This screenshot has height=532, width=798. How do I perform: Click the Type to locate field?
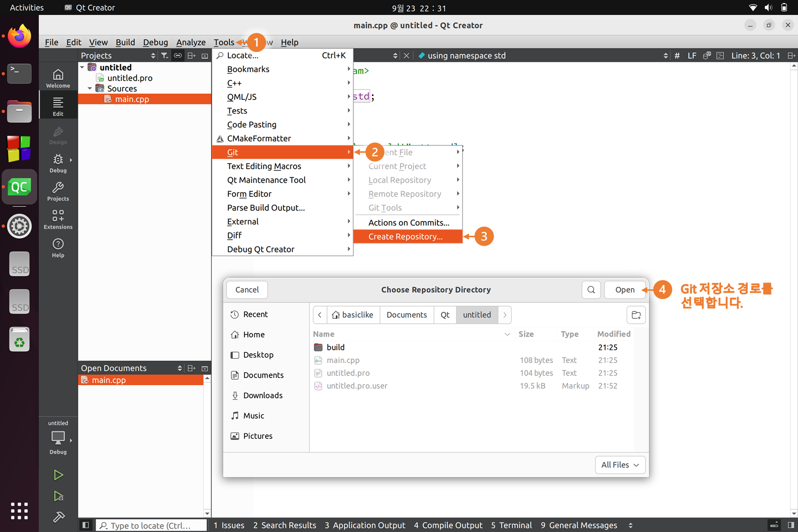(151, 525)
